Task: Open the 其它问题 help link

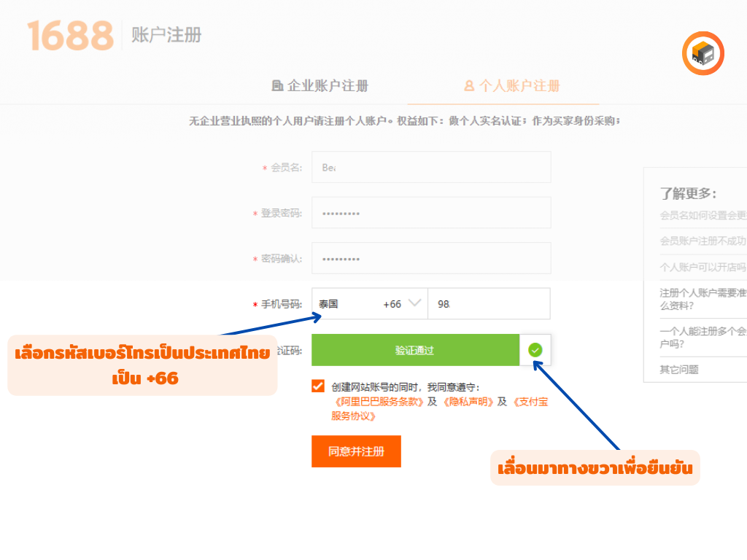Action: pyautogui.click(x=679, y=370)
